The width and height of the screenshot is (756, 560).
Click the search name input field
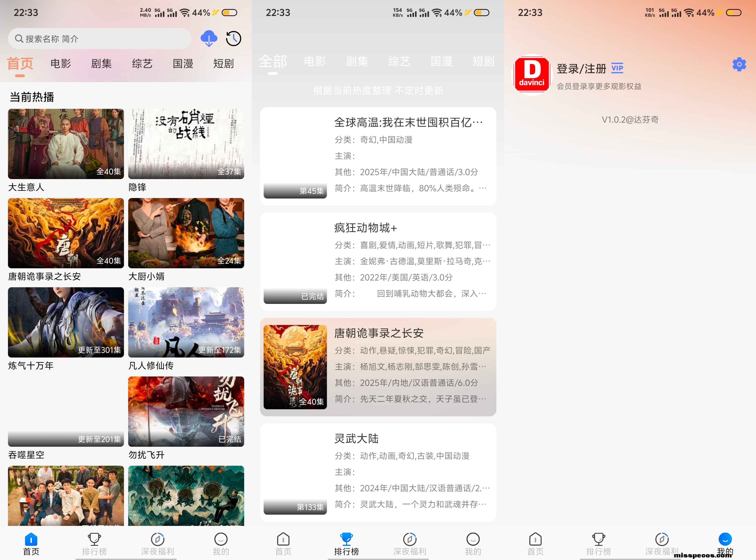tap(99, 39)
